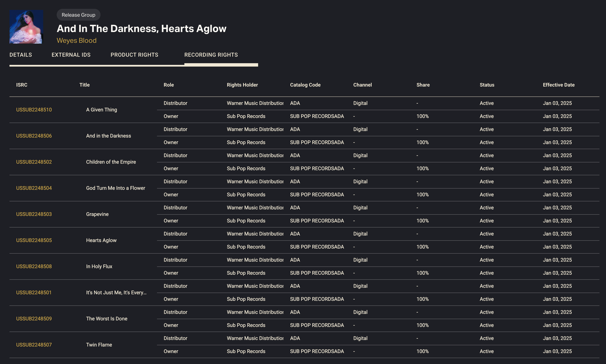Click Sub Pop Records in Hearts Aglow row
The height and width of the screenshot is (364, 606).
tap(246, 247)
